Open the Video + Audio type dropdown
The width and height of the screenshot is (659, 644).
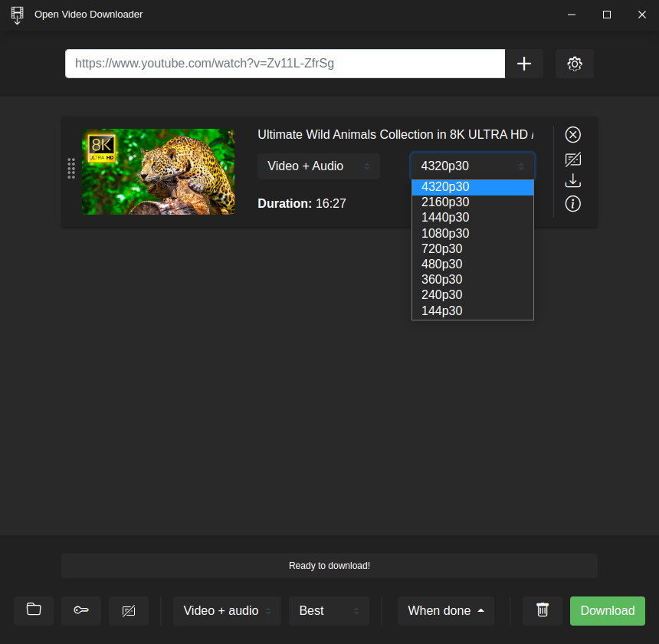319,166
